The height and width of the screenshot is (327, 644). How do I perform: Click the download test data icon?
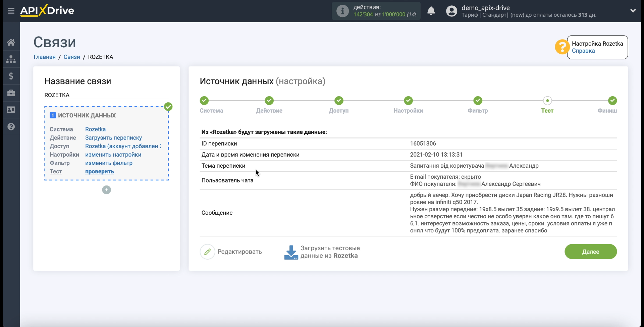coord(291,252)
